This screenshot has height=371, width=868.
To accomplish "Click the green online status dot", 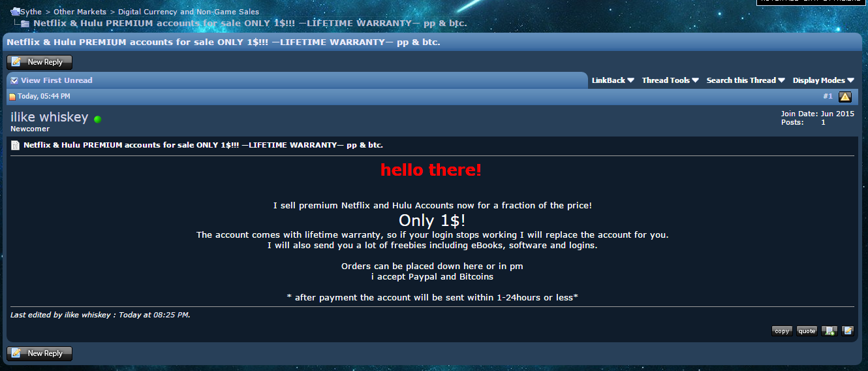I will point(98,120).
